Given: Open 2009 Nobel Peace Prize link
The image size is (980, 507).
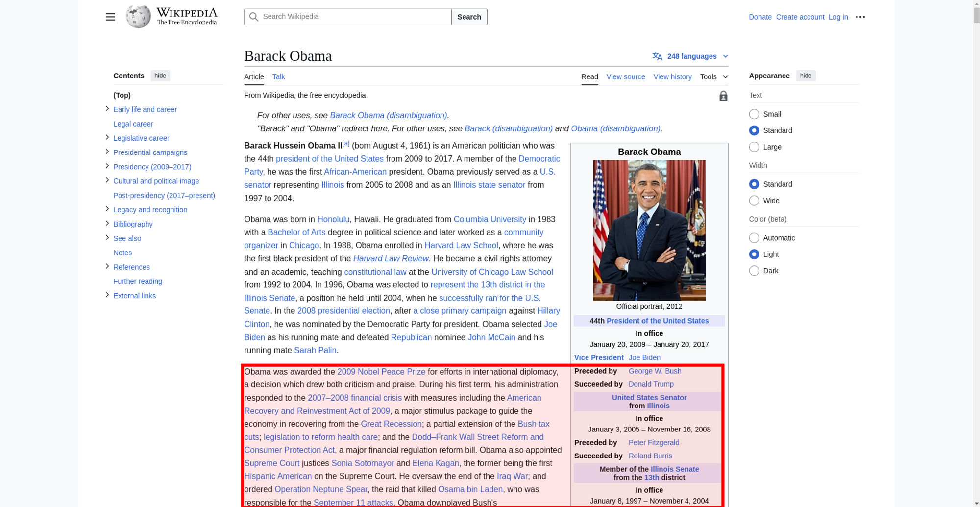Looking at the screenshot, I should click(x=381, y=372).
